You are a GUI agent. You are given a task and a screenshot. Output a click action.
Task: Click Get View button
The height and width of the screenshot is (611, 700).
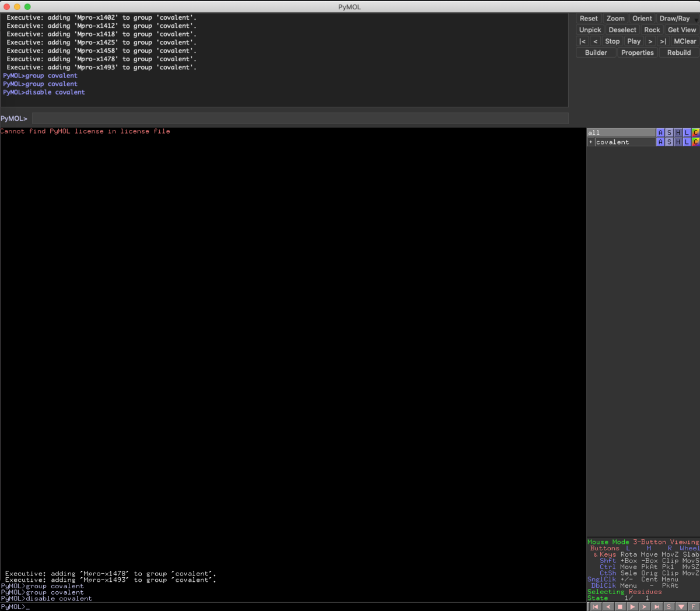(x=682, y=30)
